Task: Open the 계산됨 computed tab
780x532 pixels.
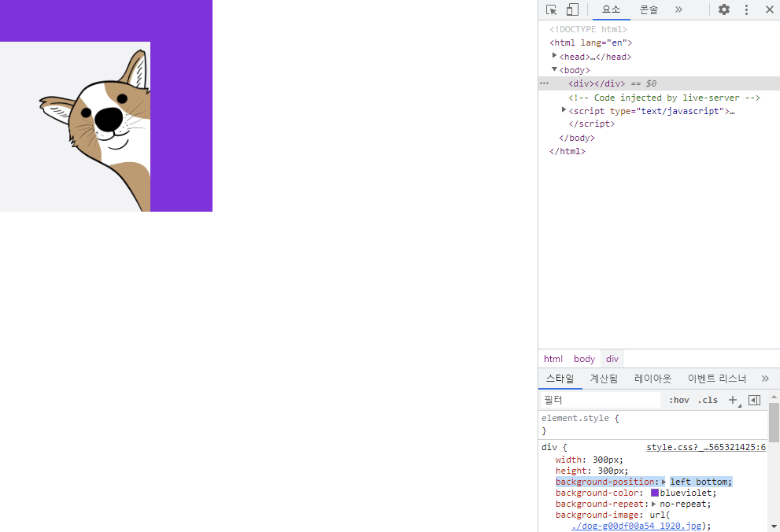Action: tap(604, 379)
